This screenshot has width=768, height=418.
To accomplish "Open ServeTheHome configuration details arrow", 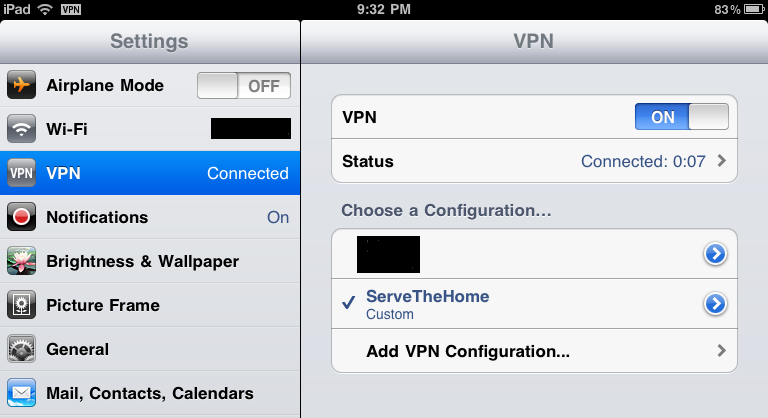I will pos(715,303).
